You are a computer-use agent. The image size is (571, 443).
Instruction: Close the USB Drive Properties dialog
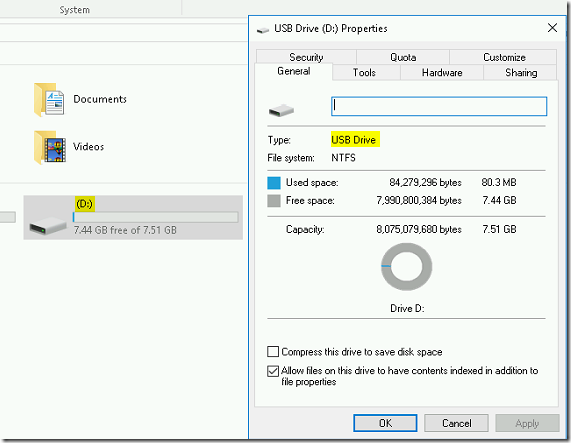552,28
